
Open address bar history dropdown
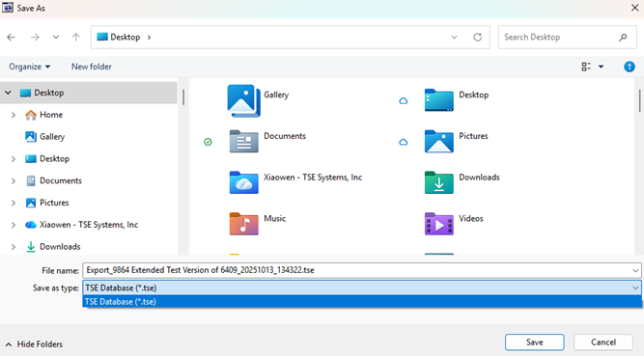click(x=454, y=38)
